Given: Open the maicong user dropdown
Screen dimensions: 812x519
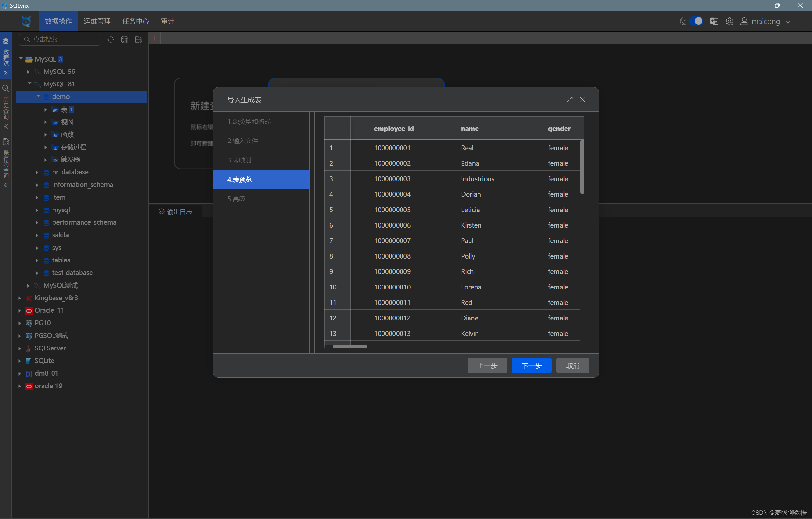Looking at the screenshot, I should (766, 22).
